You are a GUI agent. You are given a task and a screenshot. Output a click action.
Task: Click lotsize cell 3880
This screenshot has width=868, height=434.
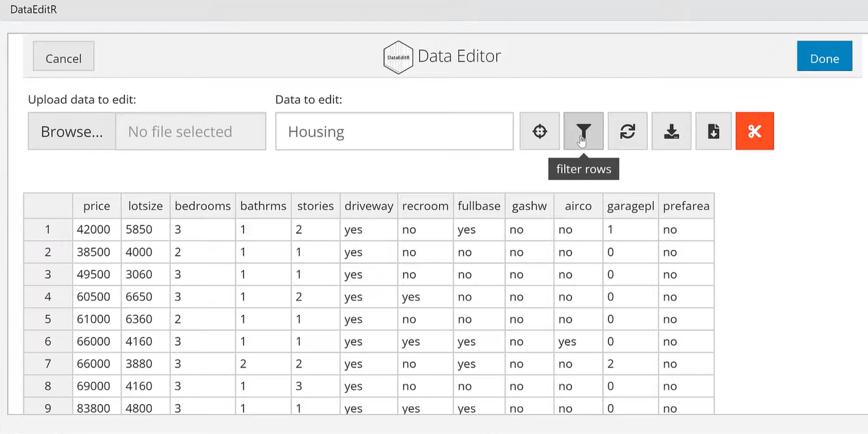[x=146, y=364]
